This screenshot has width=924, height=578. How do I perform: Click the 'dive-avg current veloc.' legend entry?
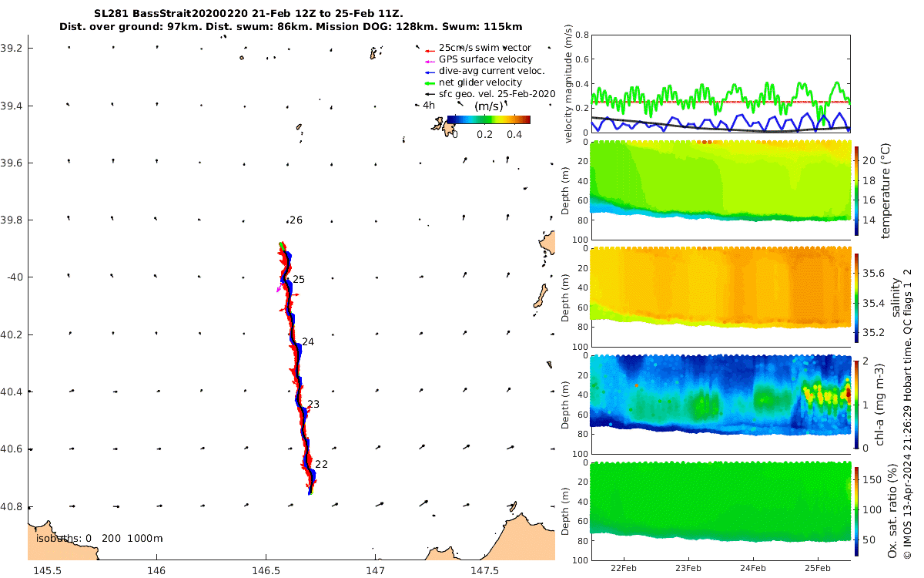click(x=485, y=71)
